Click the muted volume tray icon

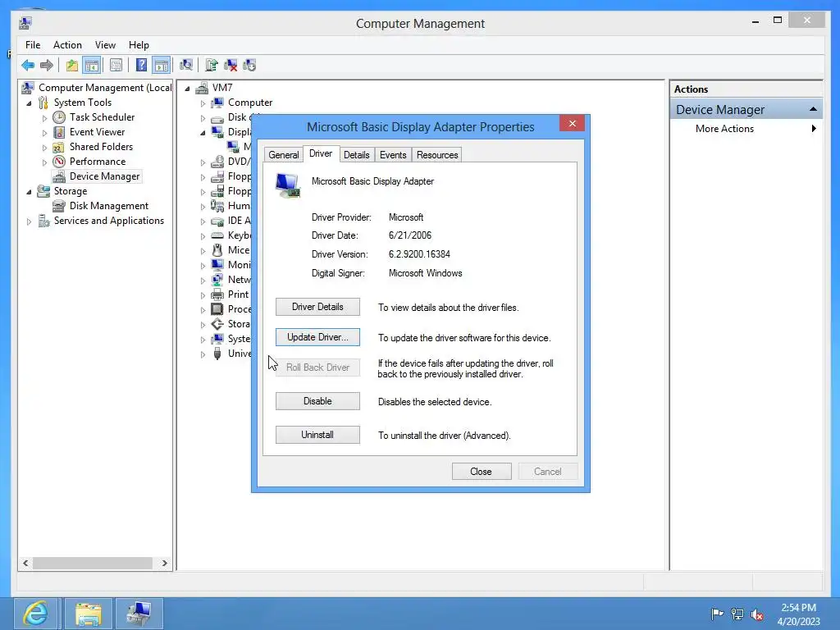[x=756, y=614]
